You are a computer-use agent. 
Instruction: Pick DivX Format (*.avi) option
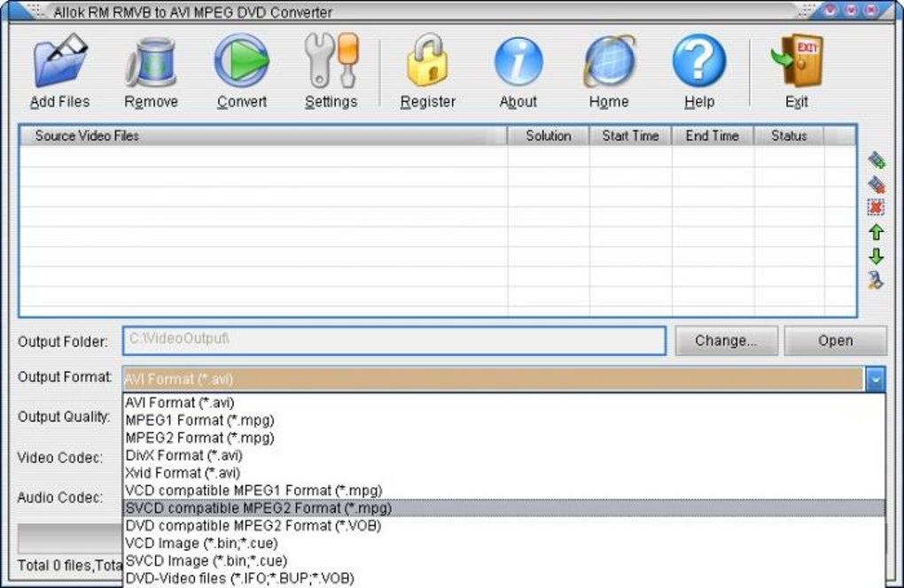504,455
